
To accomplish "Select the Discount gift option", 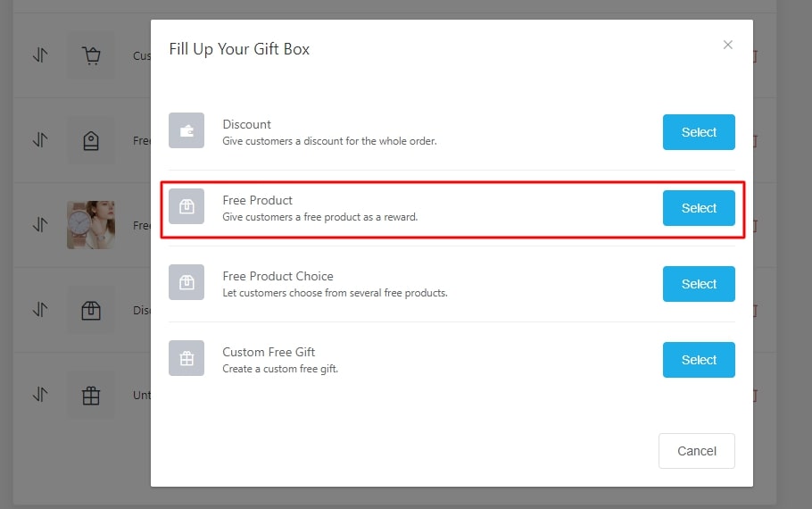I will pos(699,132).
